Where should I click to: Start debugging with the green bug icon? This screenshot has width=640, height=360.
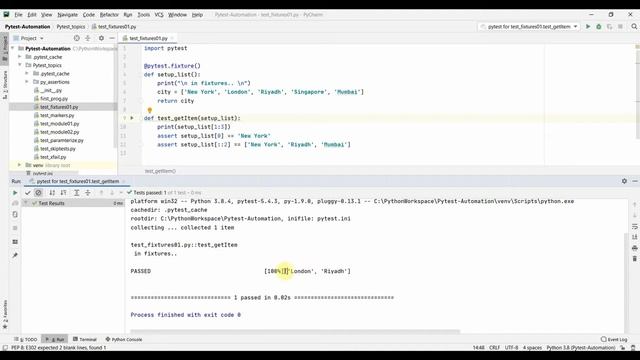tap(599, 27)
